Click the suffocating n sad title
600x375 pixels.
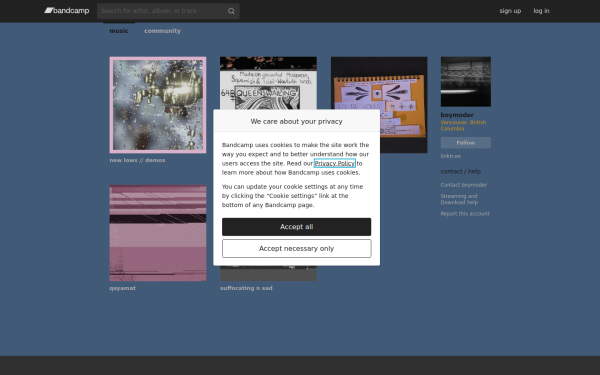tap(246, 288)
